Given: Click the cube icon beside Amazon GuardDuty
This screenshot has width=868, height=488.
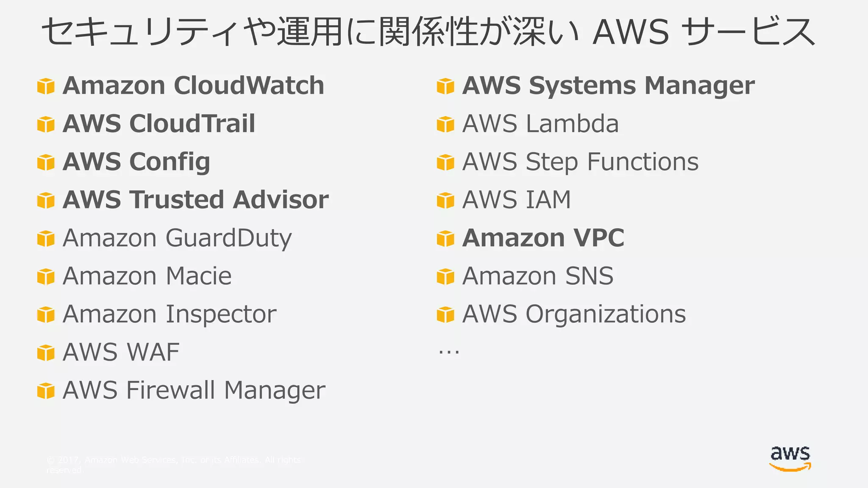Looking at the screenshot, I should coord(46,238).
